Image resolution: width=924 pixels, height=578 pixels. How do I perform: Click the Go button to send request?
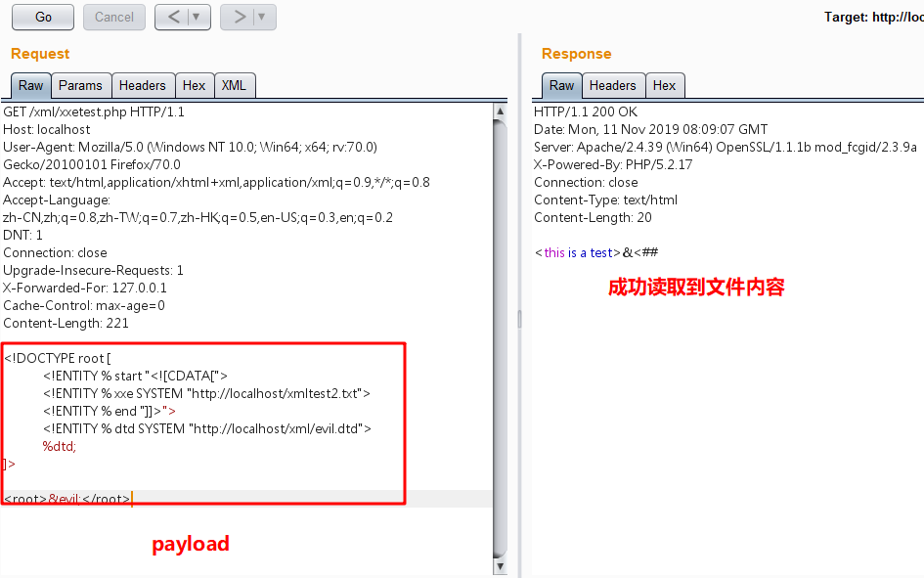[43, 17]
